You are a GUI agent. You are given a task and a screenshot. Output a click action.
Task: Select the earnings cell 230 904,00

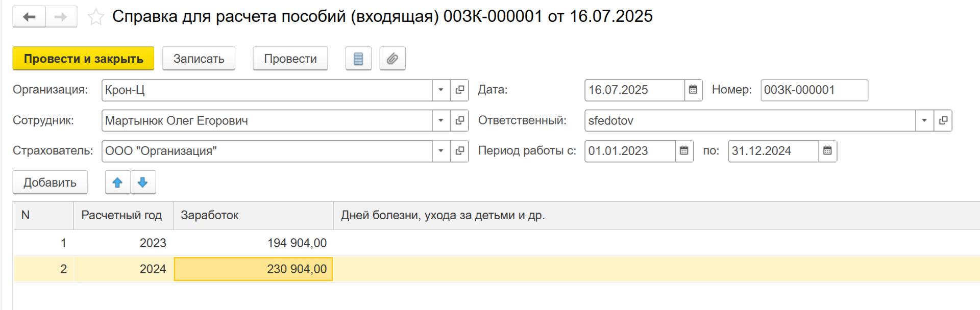(x=253, y=269)
